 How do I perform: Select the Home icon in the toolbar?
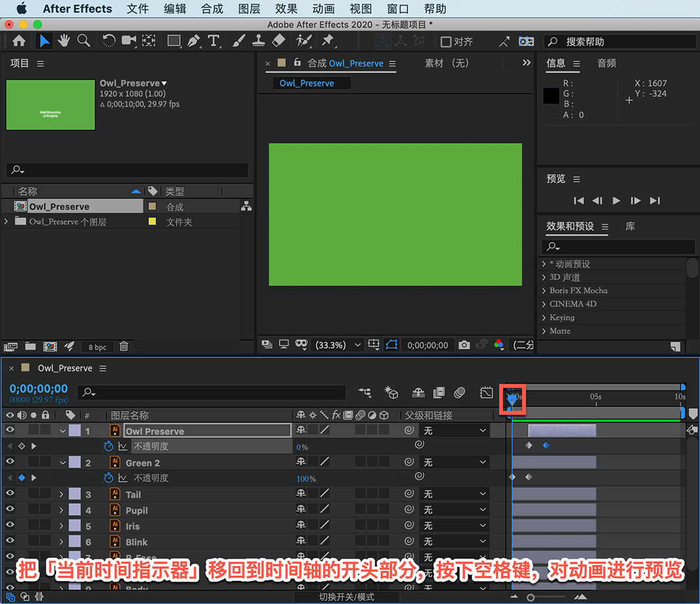tap(18, 41)
